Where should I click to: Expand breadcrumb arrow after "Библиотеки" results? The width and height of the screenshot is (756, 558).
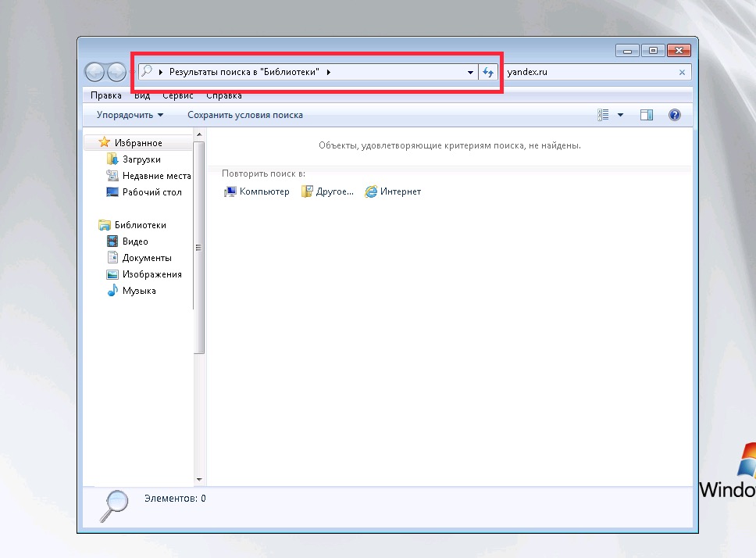click(328, 72)
